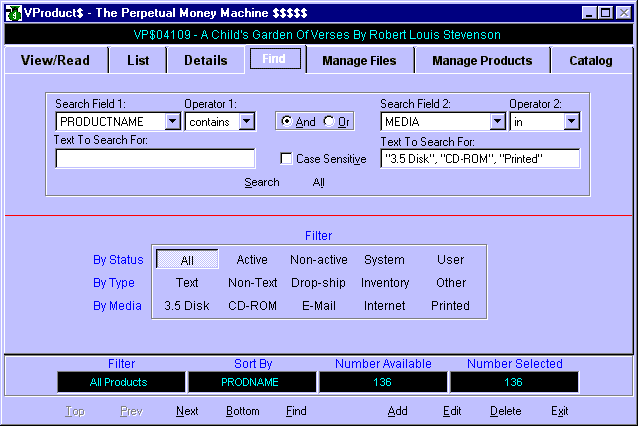The height and width of the screenshot is (426, 638).
Task: Filter by Non-Text type
Action: point(252,282)
